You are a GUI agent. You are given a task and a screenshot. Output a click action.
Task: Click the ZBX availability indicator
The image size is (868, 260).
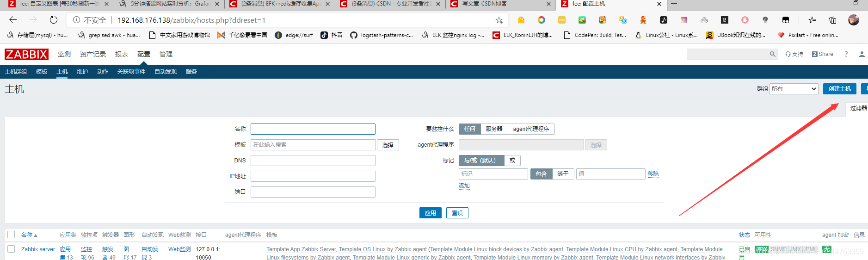pyautogui.click(x=762, y=249)
